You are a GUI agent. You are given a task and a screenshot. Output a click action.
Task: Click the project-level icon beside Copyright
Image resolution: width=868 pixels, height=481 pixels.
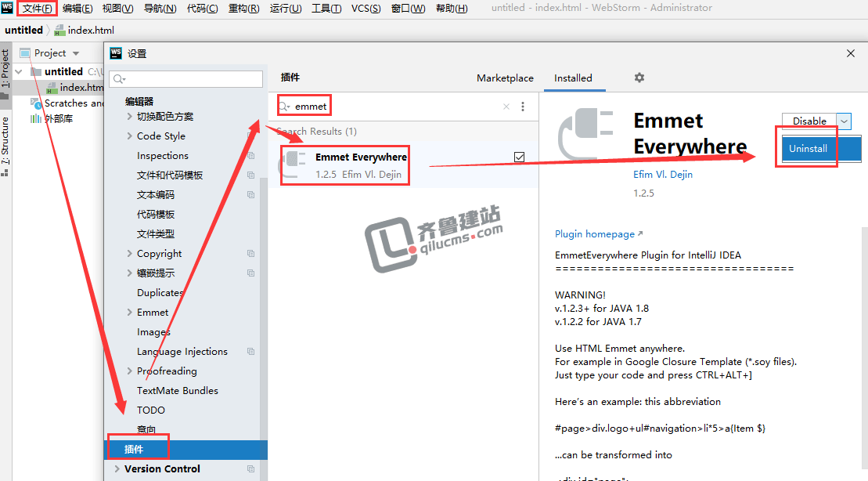pos(250,253)
